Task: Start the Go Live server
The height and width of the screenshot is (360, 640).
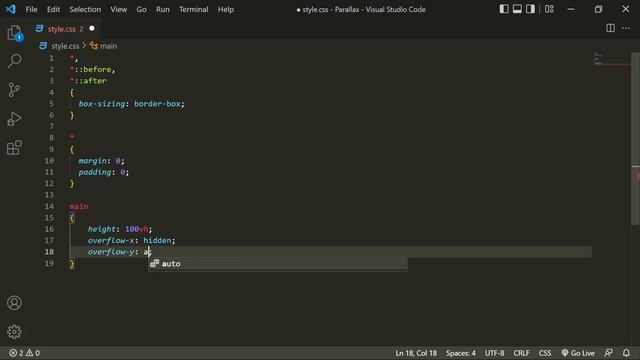Action: click(x=578, y=353)
